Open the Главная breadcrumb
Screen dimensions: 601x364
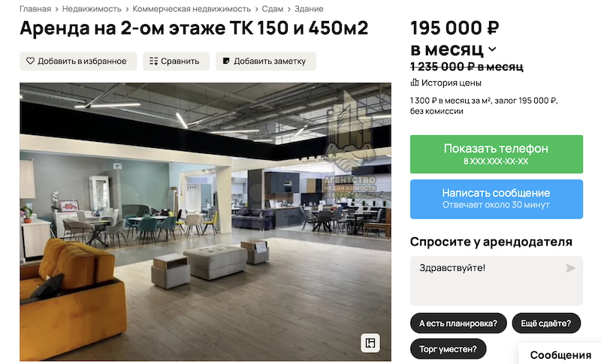click(x=35, y=9)
